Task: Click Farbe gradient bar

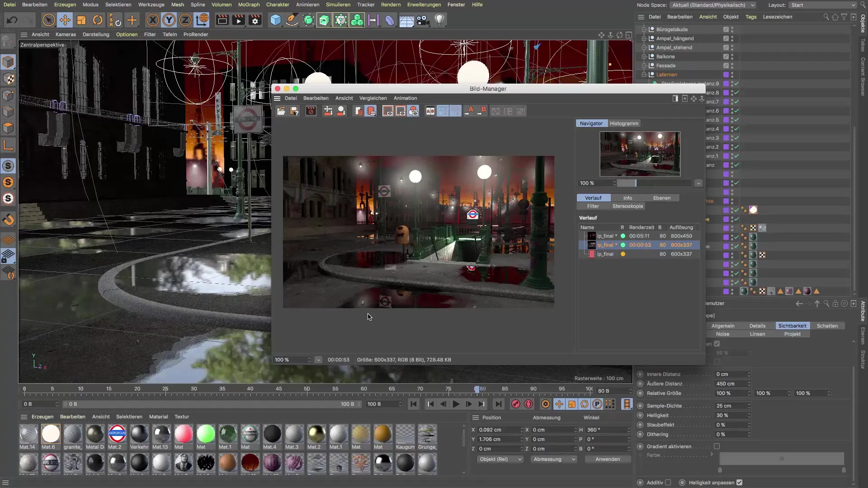Action: point(782,459)
